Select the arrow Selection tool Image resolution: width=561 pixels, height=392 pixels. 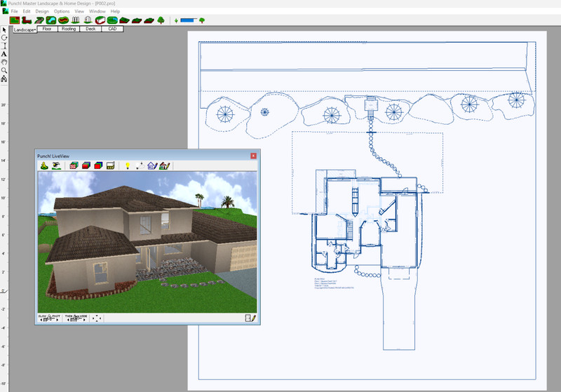coord(4,29)
